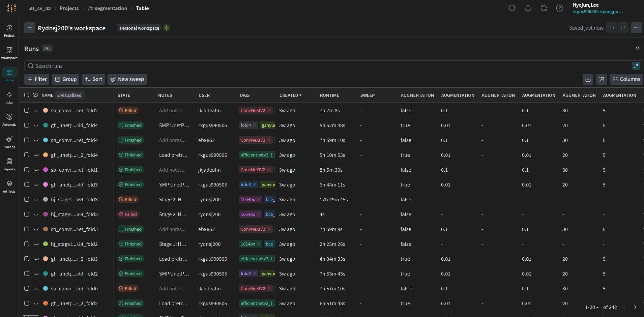Open the Sort runs menu
Image resolution: width=644 pixels, height=317 pixels.
[x=93, y=79]
